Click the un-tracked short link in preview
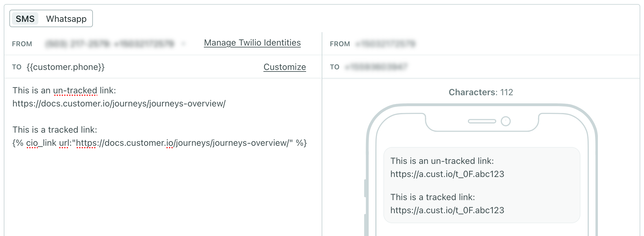This screenshot has width=644, height=236. click(447, 174)
